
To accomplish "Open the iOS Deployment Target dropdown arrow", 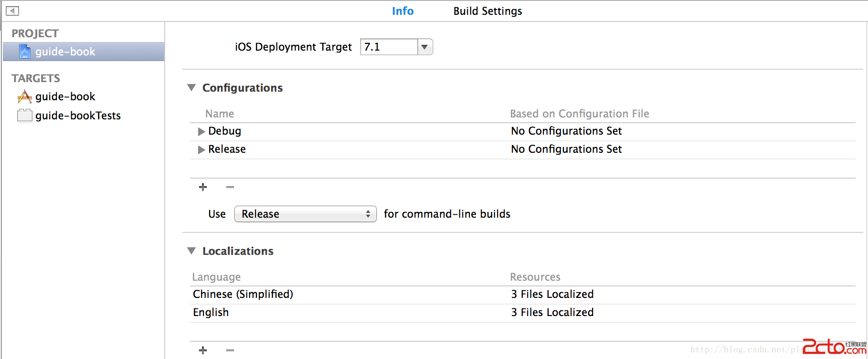I will [424, 47].
